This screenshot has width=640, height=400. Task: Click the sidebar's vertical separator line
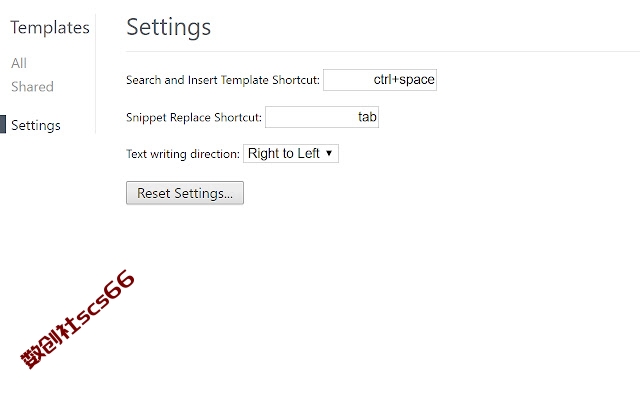tap(96, 73)
